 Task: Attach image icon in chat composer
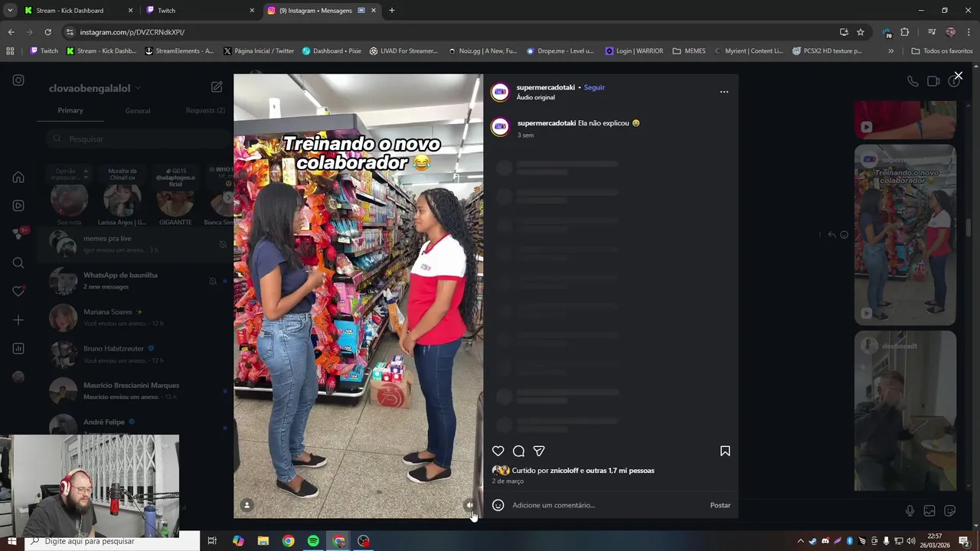click(929, 511)
